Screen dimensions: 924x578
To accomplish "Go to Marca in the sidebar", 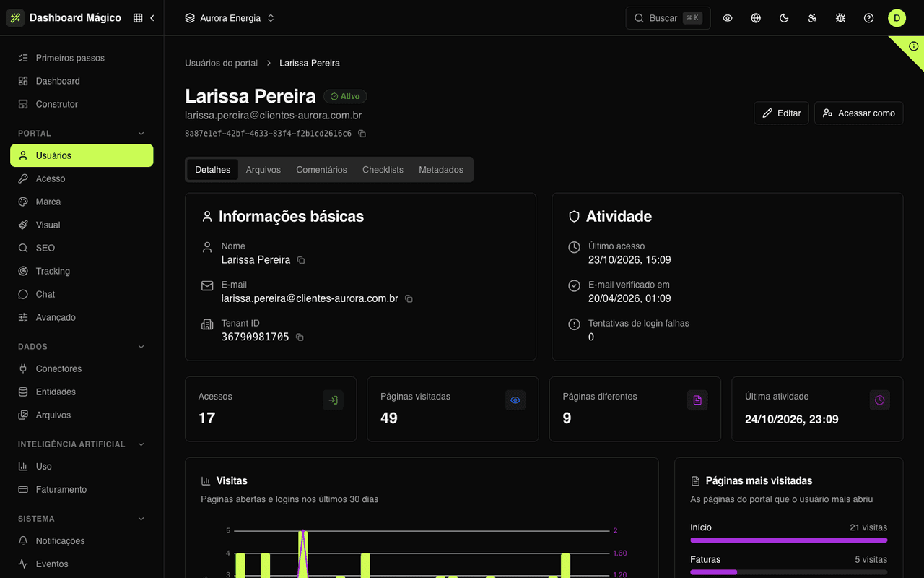I will [82, 202].
